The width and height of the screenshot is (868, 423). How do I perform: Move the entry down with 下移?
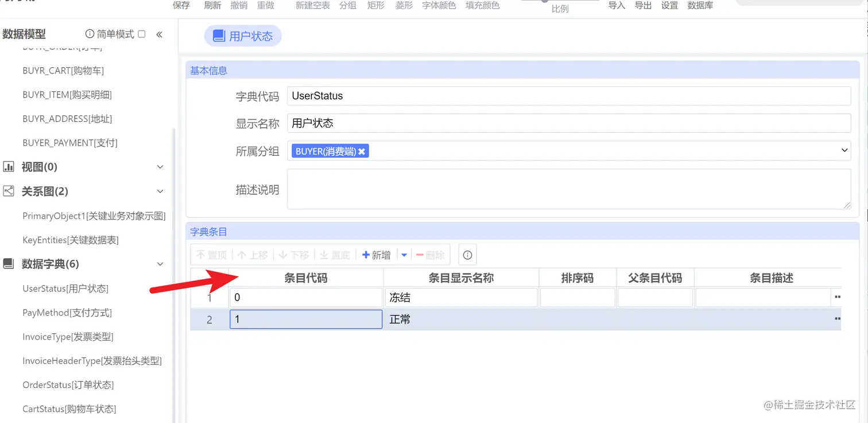[x=294, y=255]
